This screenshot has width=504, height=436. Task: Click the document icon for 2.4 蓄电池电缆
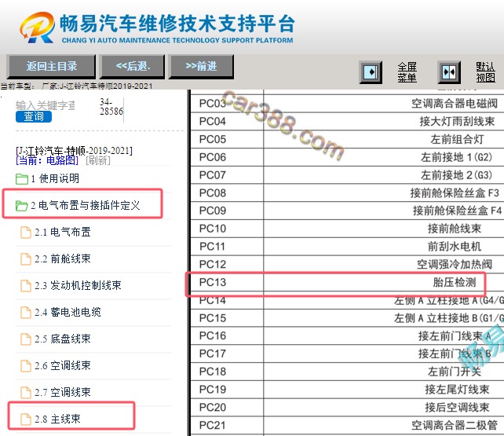(26, 313)
